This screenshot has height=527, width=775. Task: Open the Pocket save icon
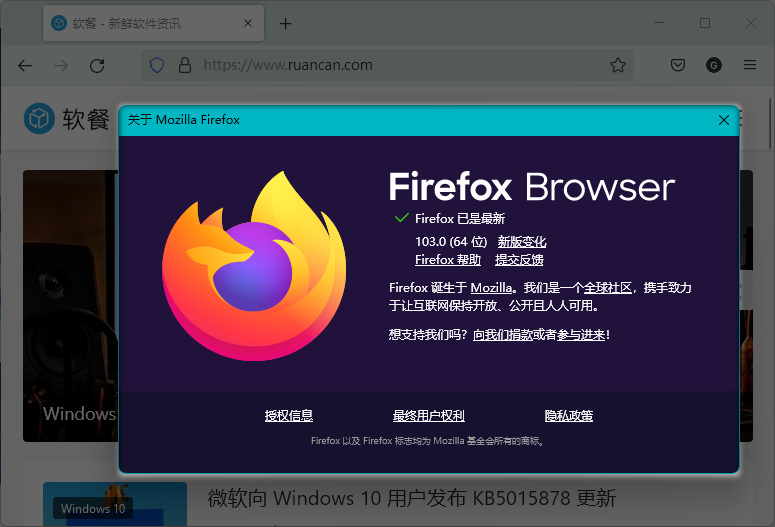click(x=677, y=65)
